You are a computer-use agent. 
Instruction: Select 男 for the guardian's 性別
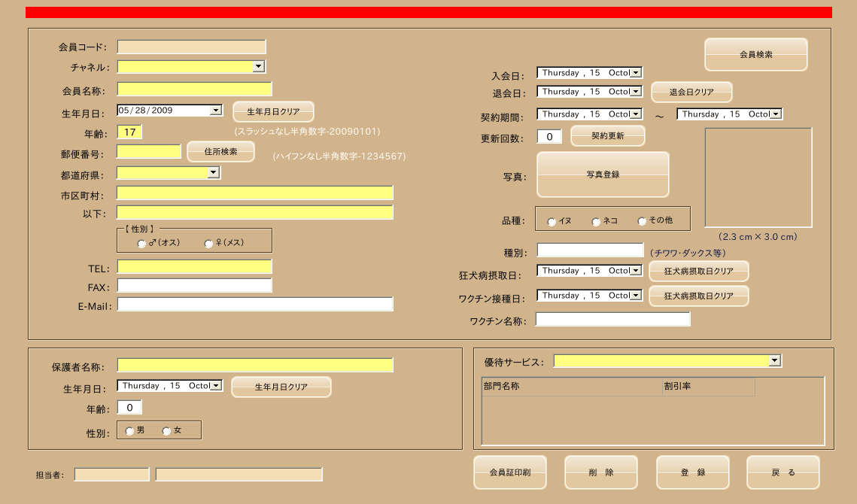click(x=129, y=431)
